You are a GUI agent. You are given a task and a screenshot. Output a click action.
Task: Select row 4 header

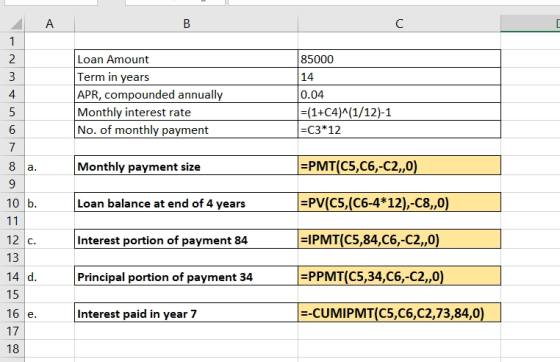[x=12, y=94]
